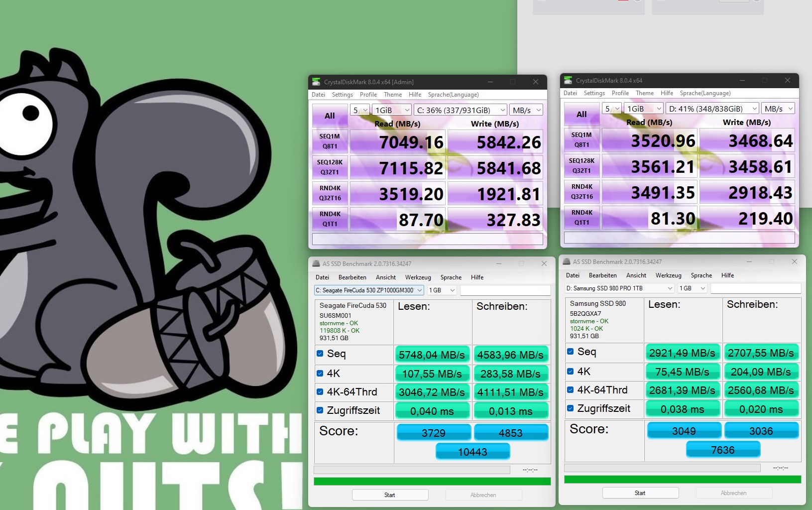The image size is (812, 510).
Task: Click All button in Admin CrystalDiskMark
Action: (x=330, y=116)
